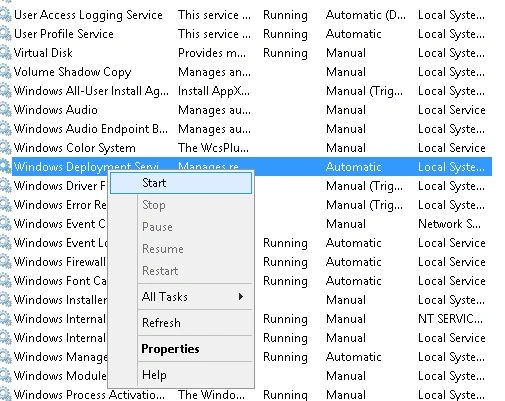Select the User Access Logging Service name
This screenshot has height=401, width=505.
[88, 15]
